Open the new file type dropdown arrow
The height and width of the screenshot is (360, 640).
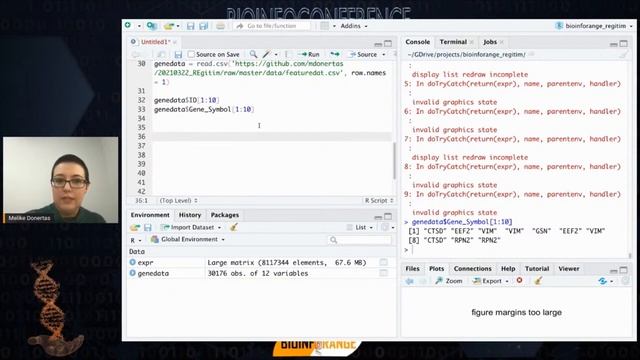point(139,26)
